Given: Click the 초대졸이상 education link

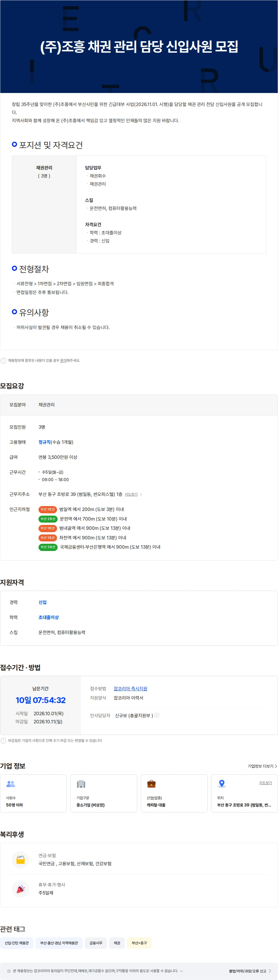Looking at the screenshot, I should click(x=49, y=617).
